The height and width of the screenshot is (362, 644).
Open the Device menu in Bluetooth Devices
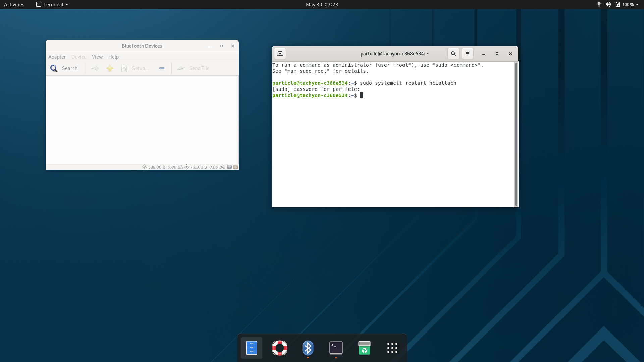click(x=79, y=57)
